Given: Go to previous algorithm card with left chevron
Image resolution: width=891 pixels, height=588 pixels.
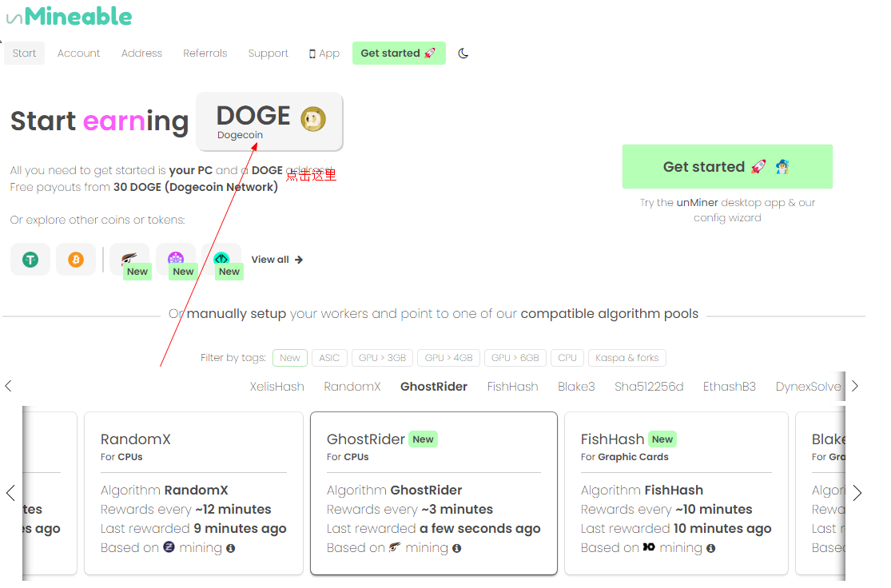Looking at the screenshot, I should click(x=10, y=493).
